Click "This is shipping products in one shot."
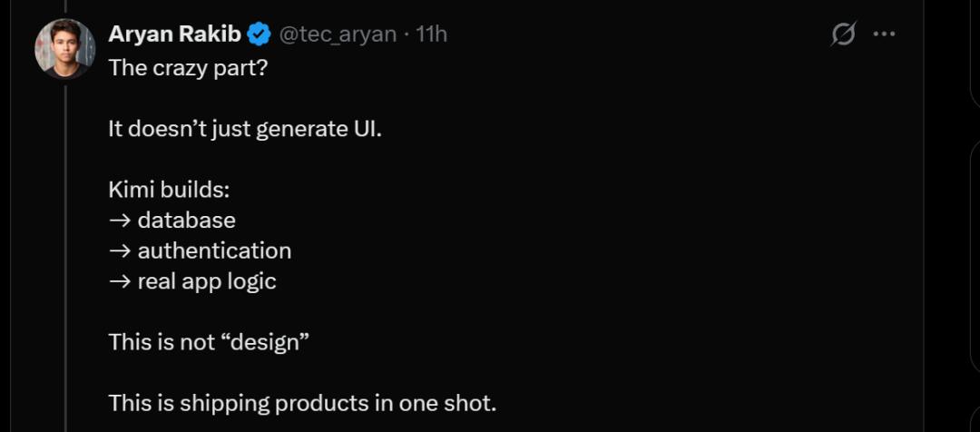This screenshot has height=432, width=980. (x=302, y=403)
